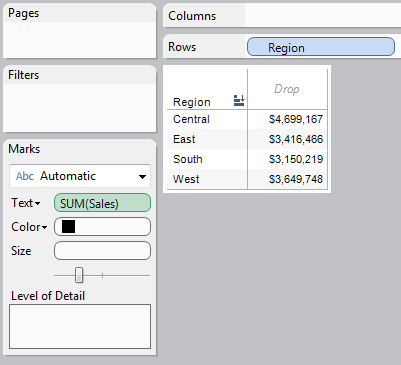Click the $3,150,219 sales value

click(x=296, y=159)
